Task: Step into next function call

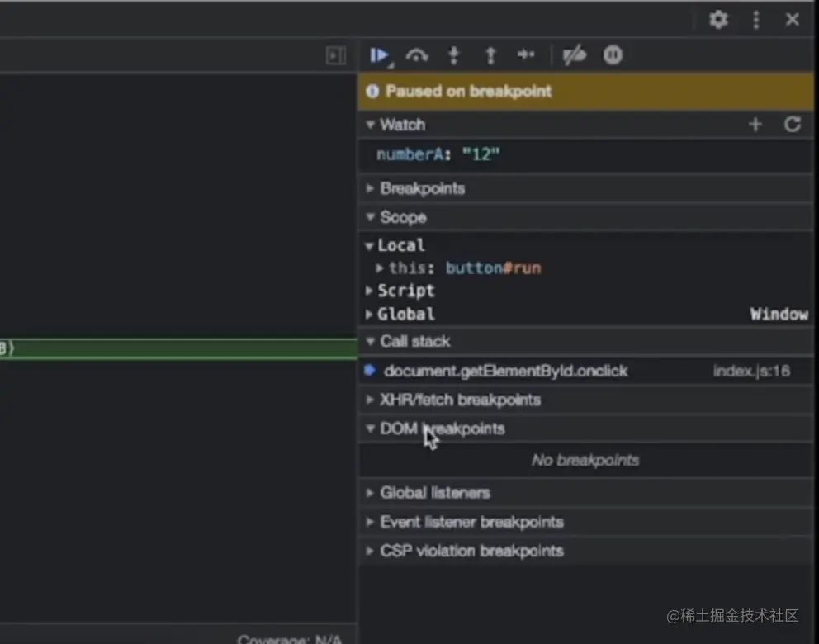Action: [x=453, y=55]
